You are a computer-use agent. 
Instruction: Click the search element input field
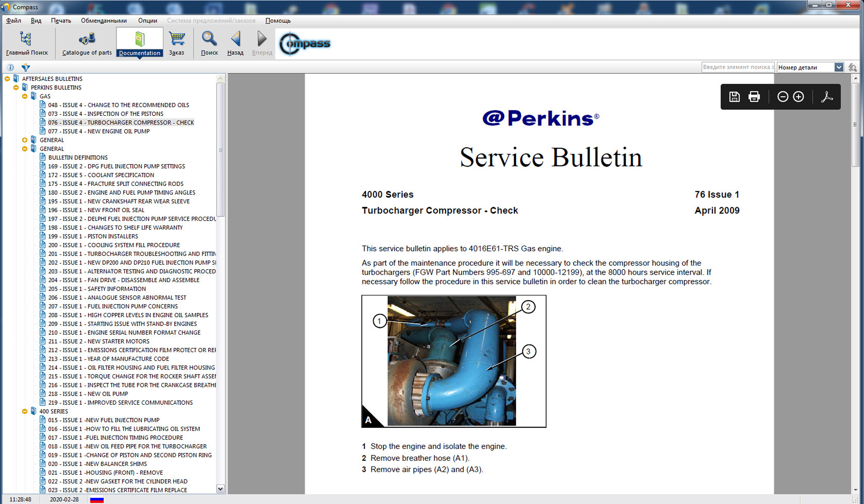(738, 67)
